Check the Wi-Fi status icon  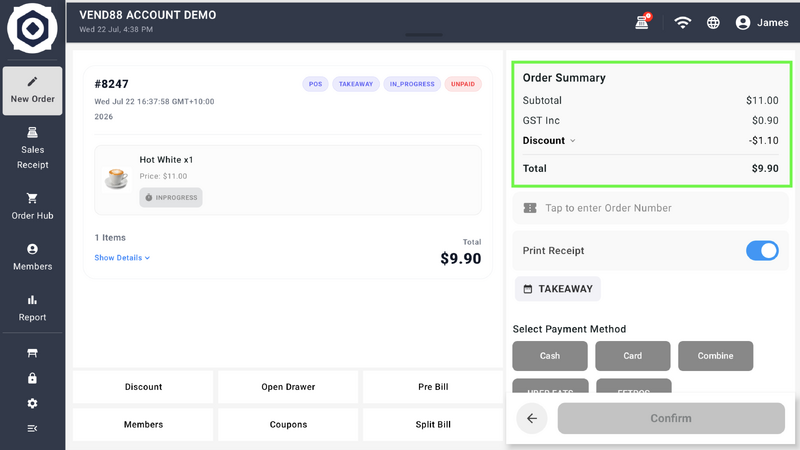pyautogui.click(x=682, y=22)
